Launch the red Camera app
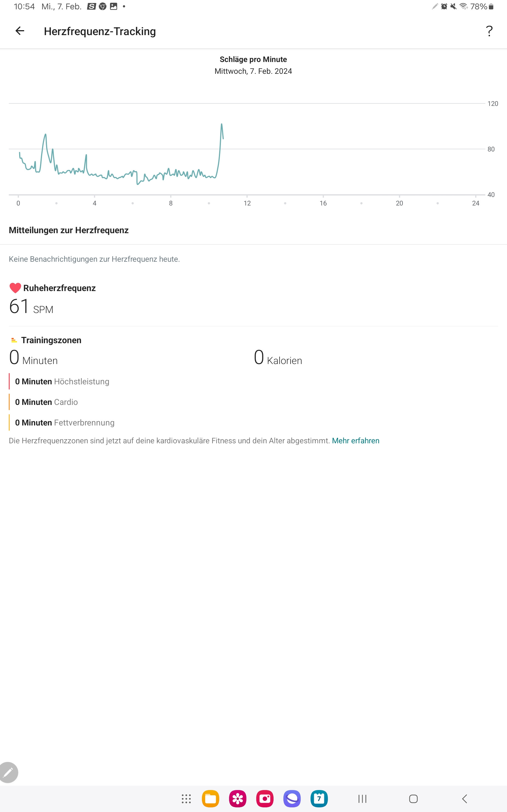The image size is (507, 812). click(x=265, y=799)
